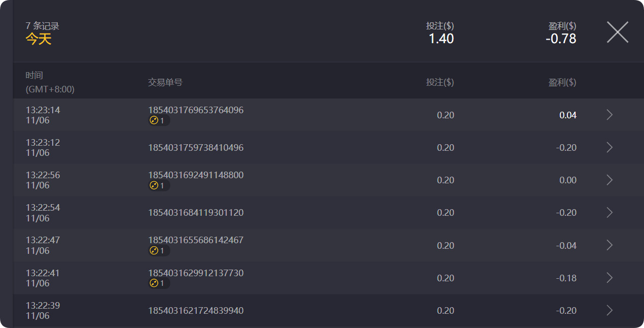Viewport: 644px width, 328px height.
Task: Click the badge icon under order 1854031655686142467
Action: pos(159,251)
